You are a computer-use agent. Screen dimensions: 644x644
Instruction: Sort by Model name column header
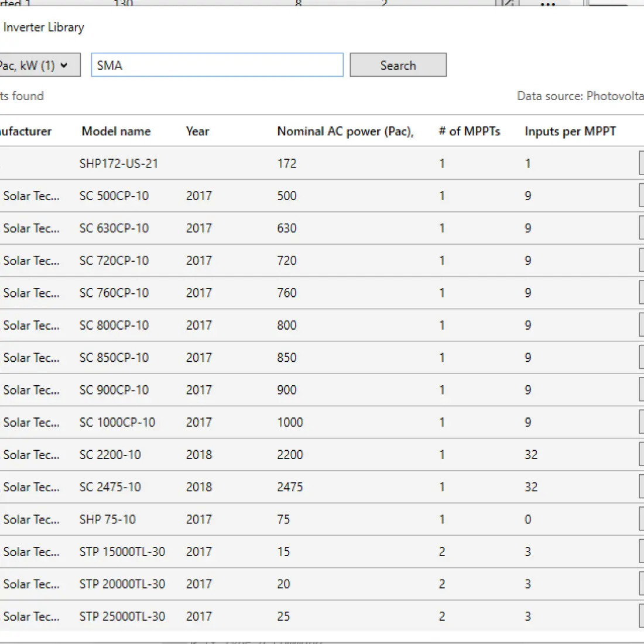click(x=116, y=131)
